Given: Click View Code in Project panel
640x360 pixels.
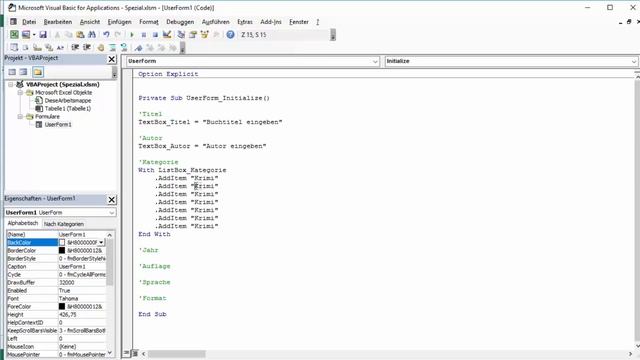Looking at the screenshot, I should [12, 72].
